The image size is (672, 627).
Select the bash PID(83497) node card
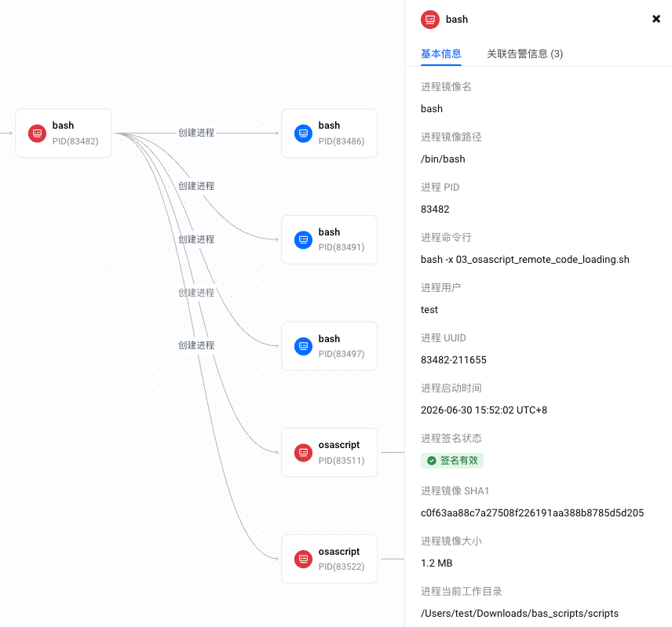click(x=330, y=346)
